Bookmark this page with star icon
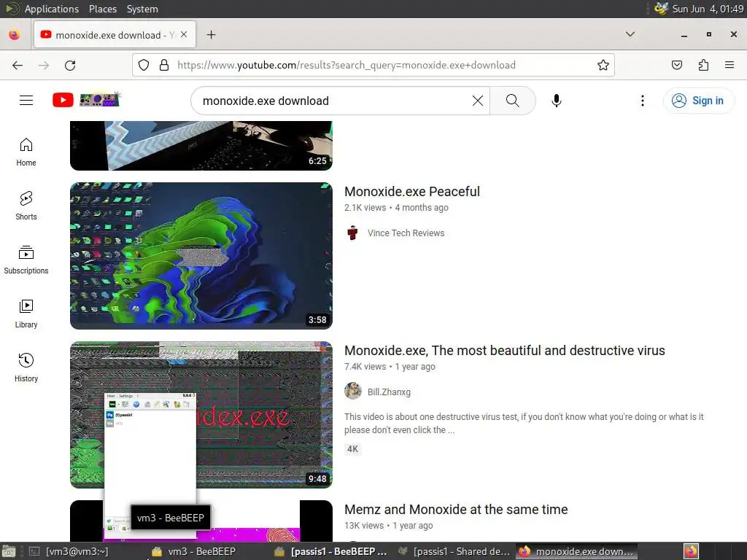 (x=603, y=65)
